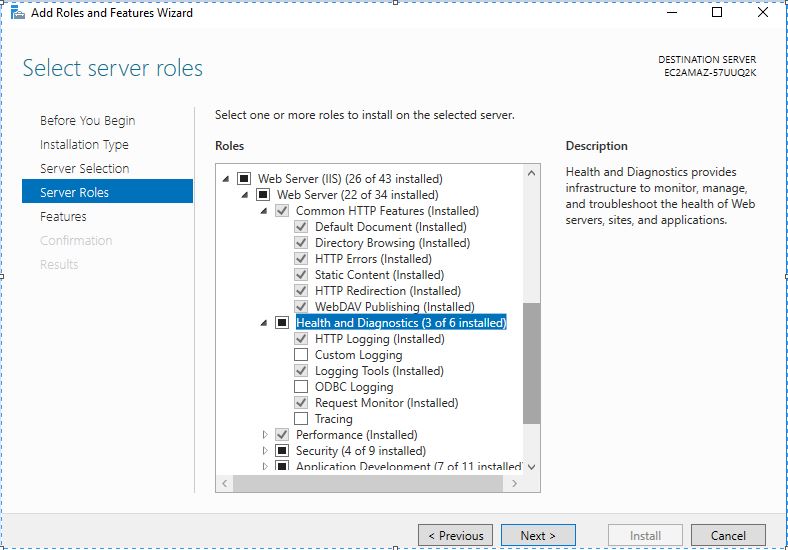This screenshot has height=550, width=788.
Task: Expand the Application Development node
Action: tap(265, 466)
